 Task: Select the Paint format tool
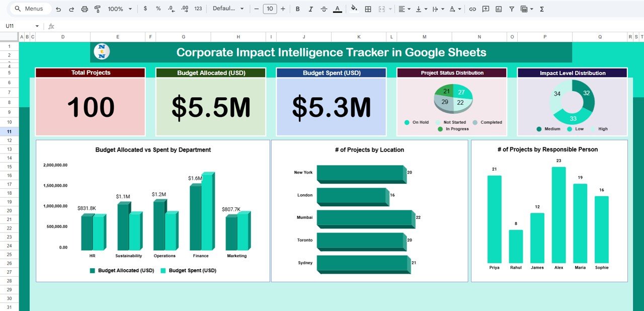98,9
